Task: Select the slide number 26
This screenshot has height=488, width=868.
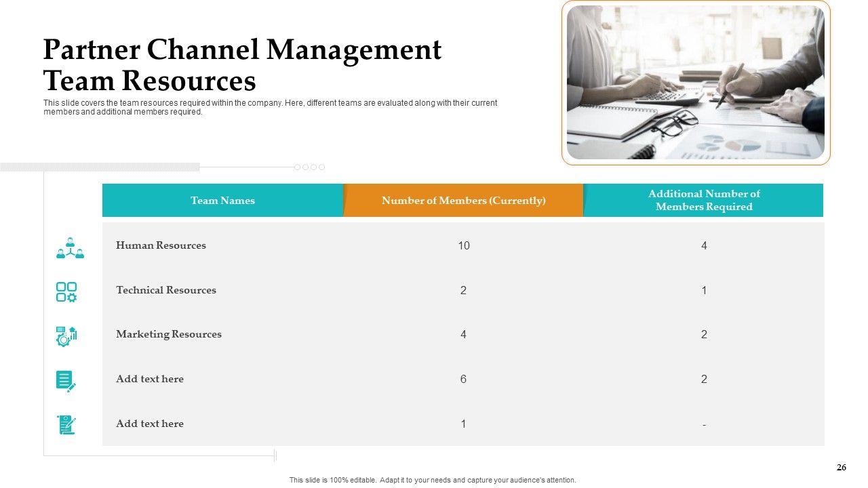Action: tap(842, 468)
